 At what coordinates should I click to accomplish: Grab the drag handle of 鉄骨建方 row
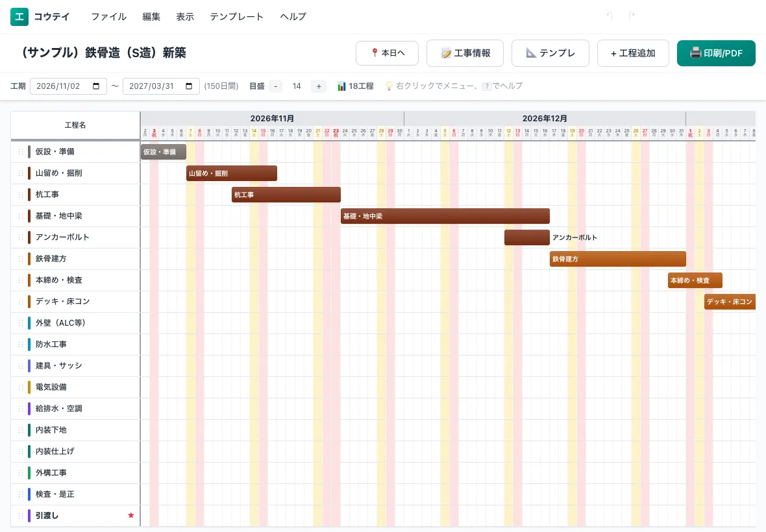[x=21, y=259]
